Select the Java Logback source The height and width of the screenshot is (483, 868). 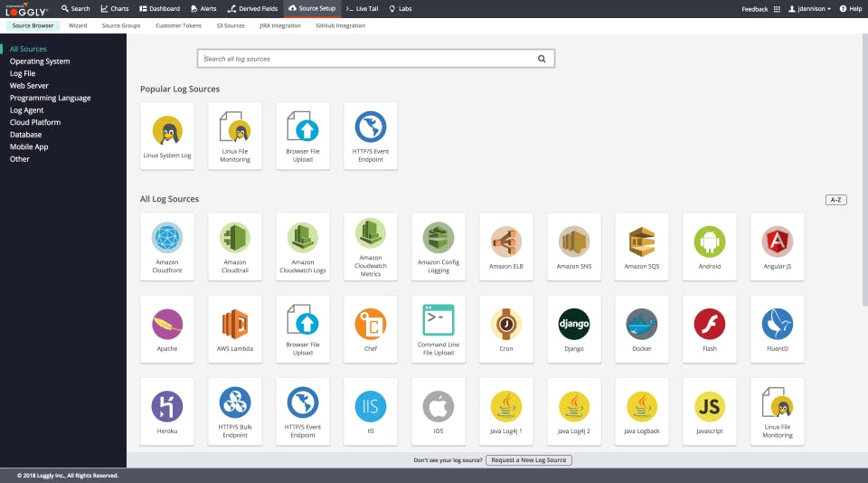point(642,412)
